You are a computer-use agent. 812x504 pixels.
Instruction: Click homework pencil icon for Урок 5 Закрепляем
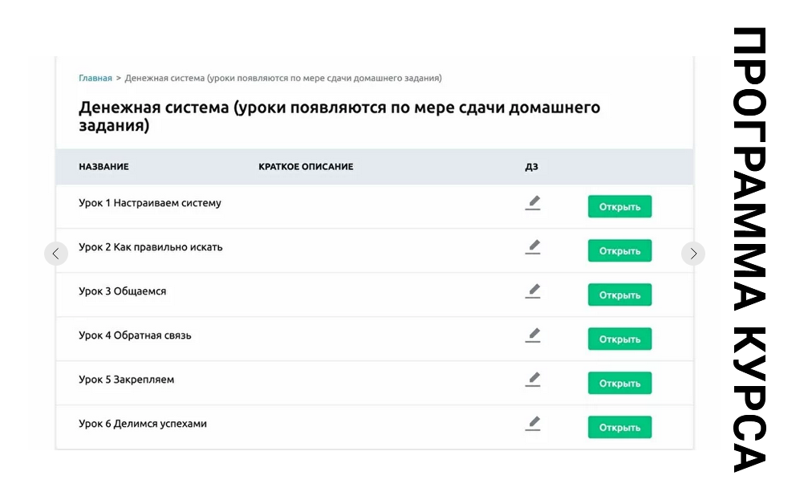533,379
